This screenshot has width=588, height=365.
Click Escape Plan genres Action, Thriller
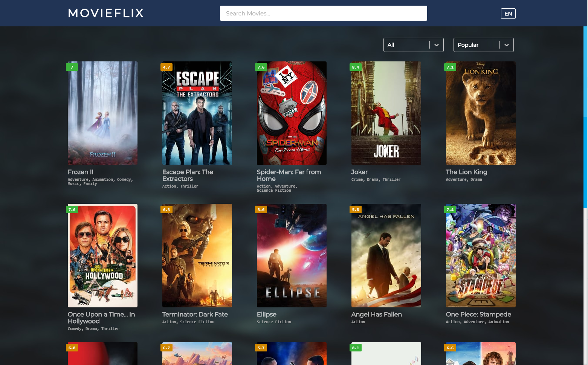180,186
